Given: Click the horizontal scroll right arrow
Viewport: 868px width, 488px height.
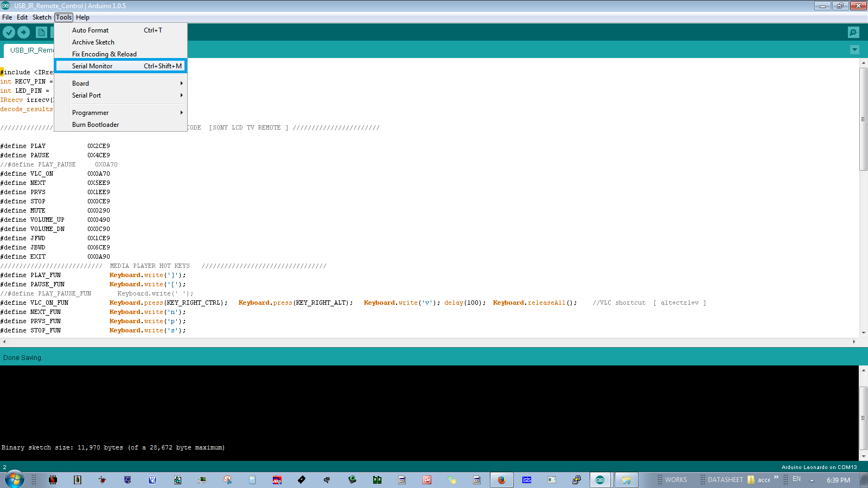Looking at the screenshot, I should click(854, 342).
